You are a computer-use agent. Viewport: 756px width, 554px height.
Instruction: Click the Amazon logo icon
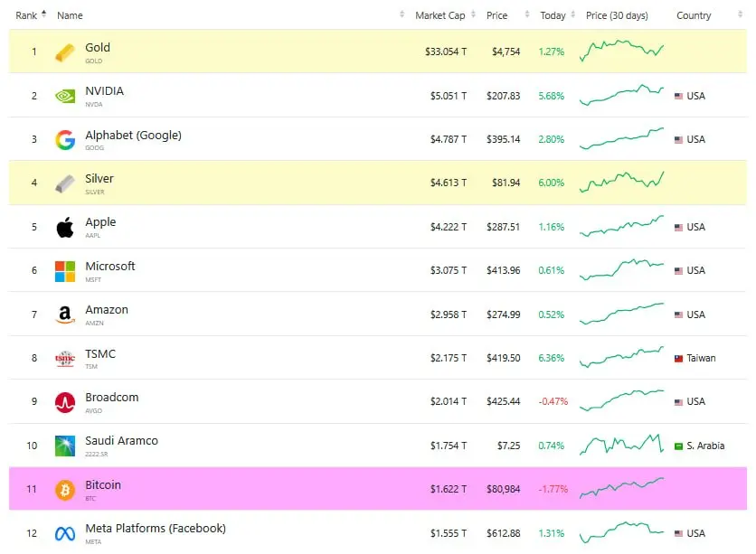click(65, 315)
